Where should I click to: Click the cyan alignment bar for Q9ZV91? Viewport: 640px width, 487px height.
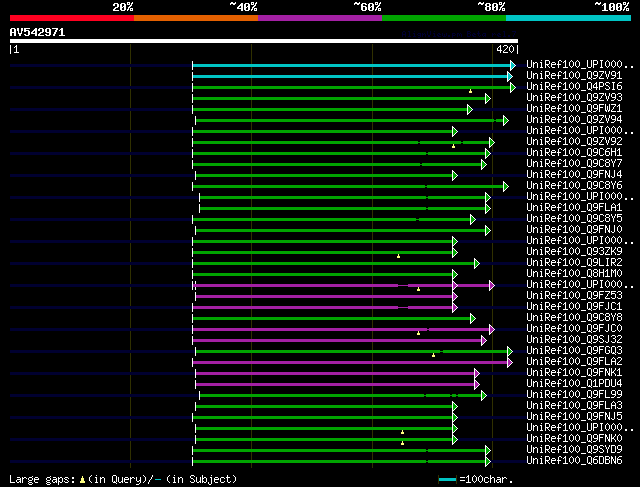(x=350, y=76)
